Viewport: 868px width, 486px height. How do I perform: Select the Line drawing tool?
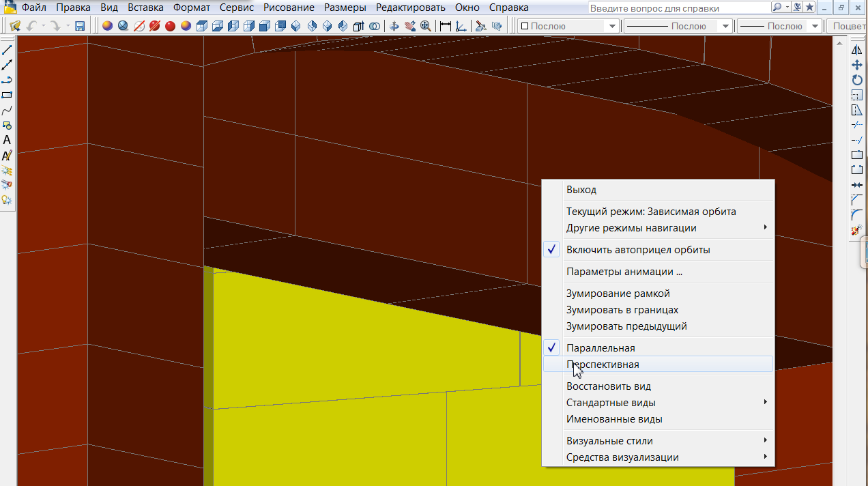[x=7, y=50]
